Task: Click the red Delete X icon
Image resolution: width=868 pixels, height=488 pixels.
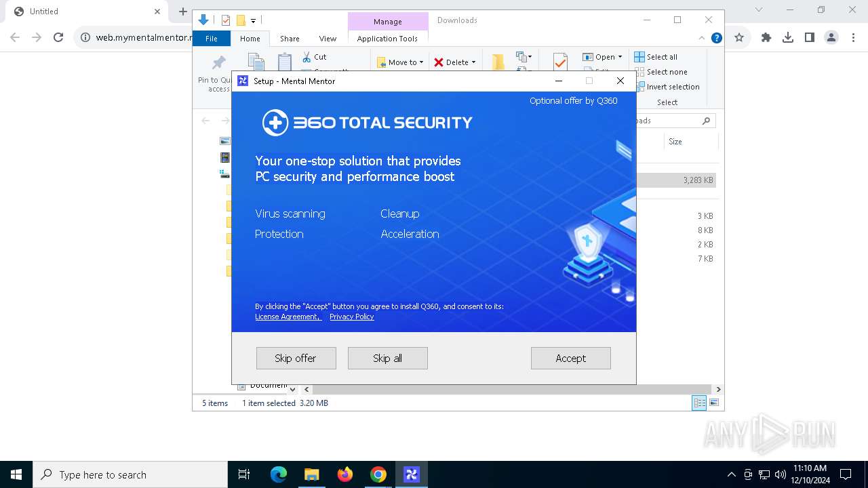Action: coord(439,62)
